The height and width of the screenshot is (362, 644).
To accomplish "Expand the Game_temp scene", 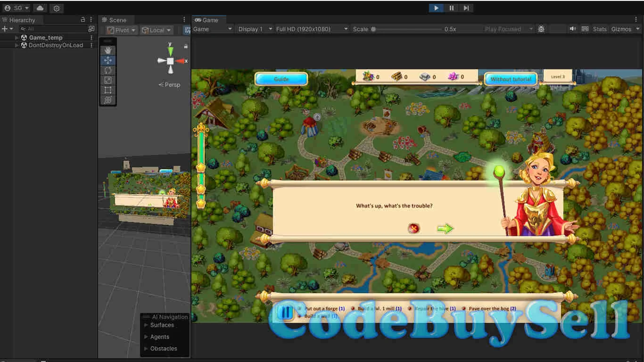I will pyautogui.click(x=17, y=37).
